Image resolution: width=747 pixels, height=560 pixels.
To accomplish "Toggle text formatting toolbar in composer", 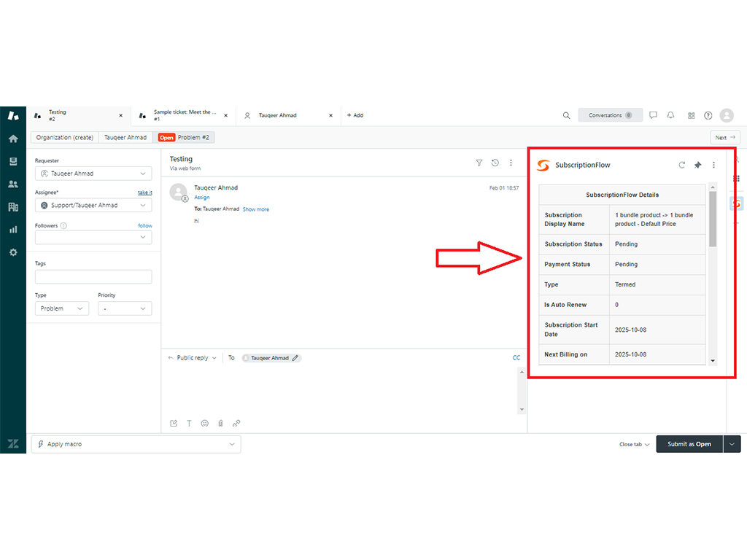I will (x=189, y=423).
